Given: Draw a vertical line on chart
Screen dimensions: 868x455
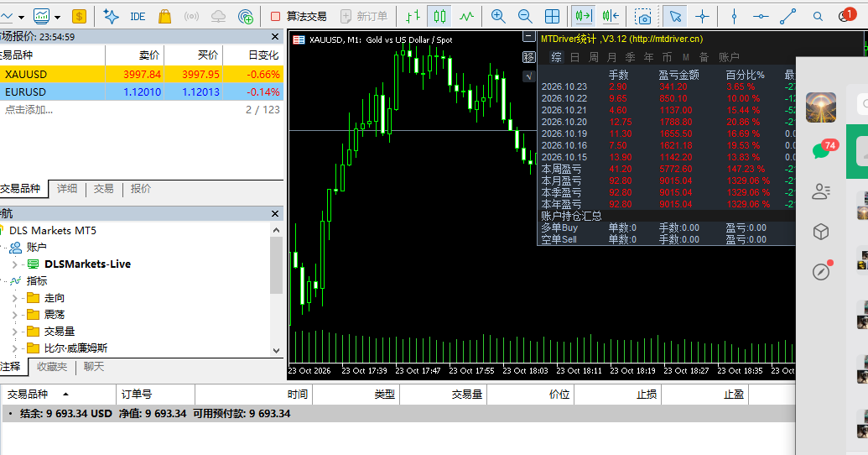Looking at the screenshot, I should [734, 17].
